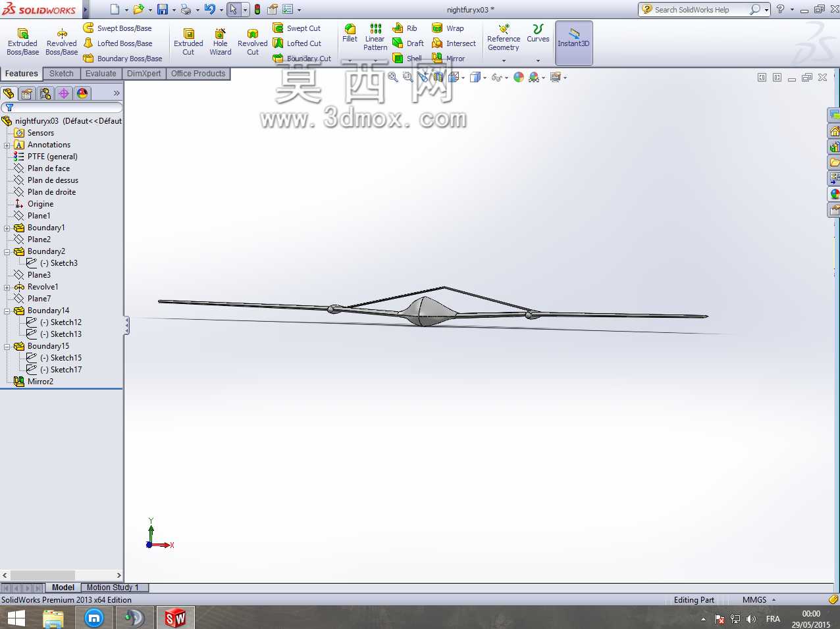Click the Linear Pattern tool
This screenshot has height=629, width=840.
click(x=375, y=37)
